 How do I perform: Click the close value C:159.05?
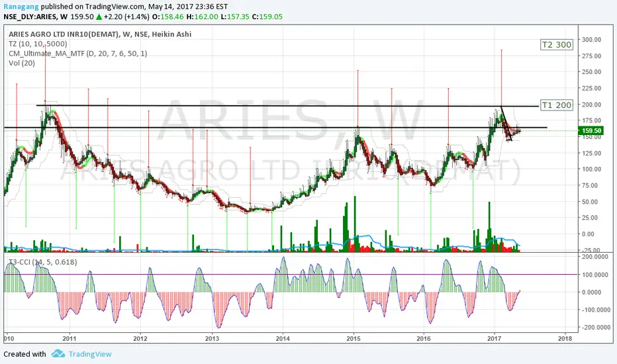tap(267, 17)
